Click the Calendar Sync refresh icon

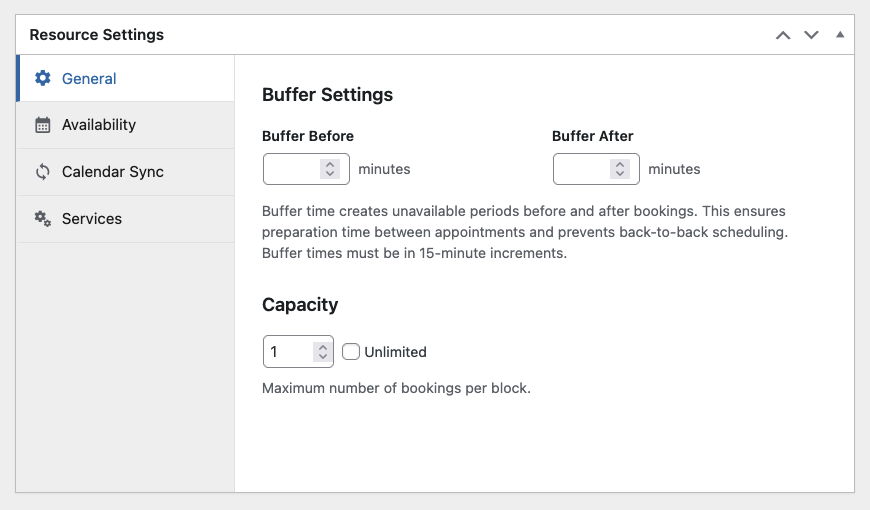(x=43, y=172)
